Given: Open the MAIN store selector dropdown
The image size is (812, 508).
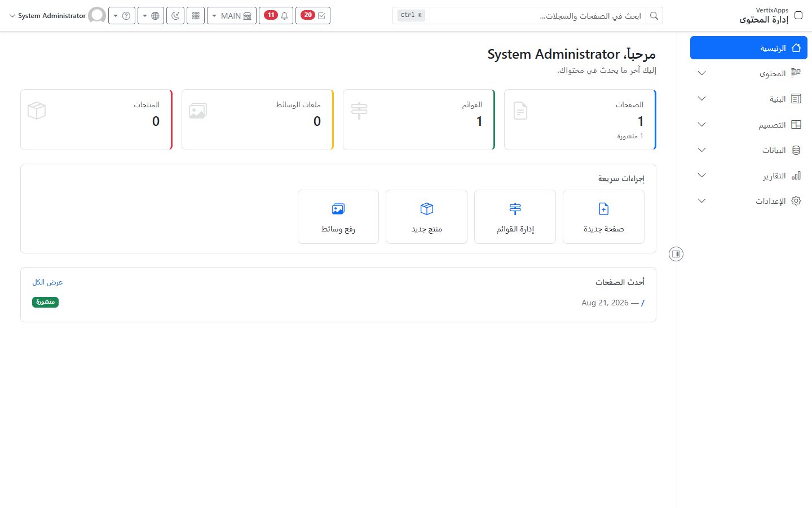Looking at the screenshot, I should click(232, 16).
